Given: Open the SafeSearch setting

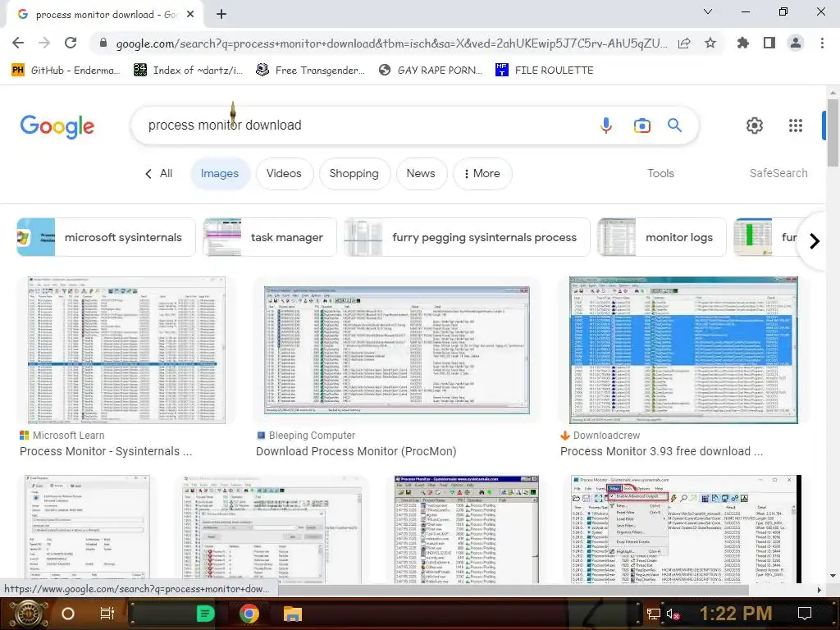Looking at the screenshot, I should coord(778,174).
